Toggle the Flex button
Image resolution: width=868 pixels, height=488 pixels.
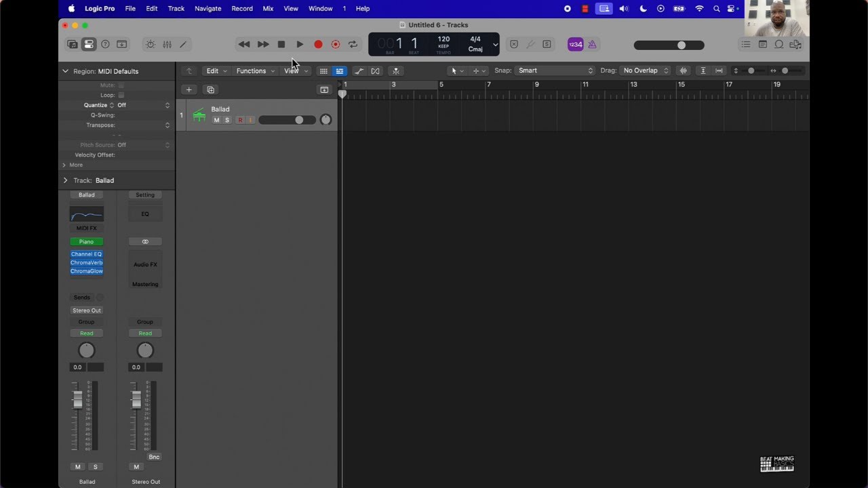375,71
